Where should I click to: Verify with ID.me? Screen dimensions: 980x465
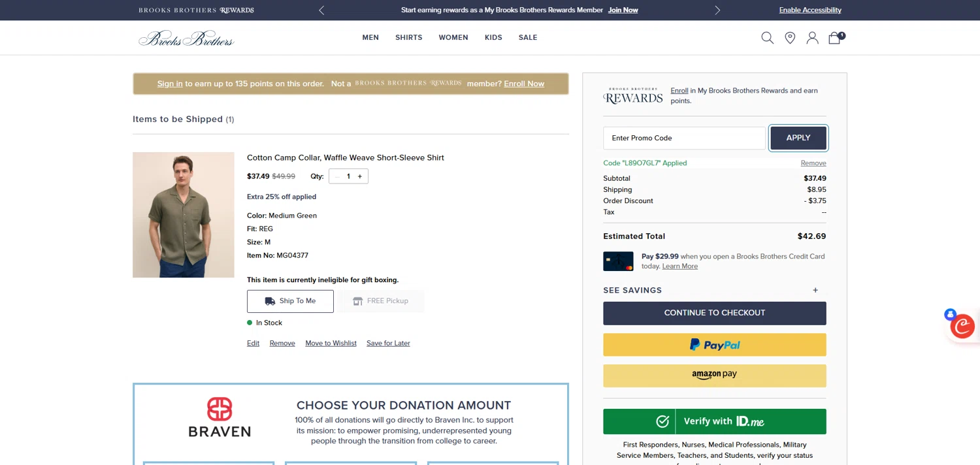coord(714,421)
